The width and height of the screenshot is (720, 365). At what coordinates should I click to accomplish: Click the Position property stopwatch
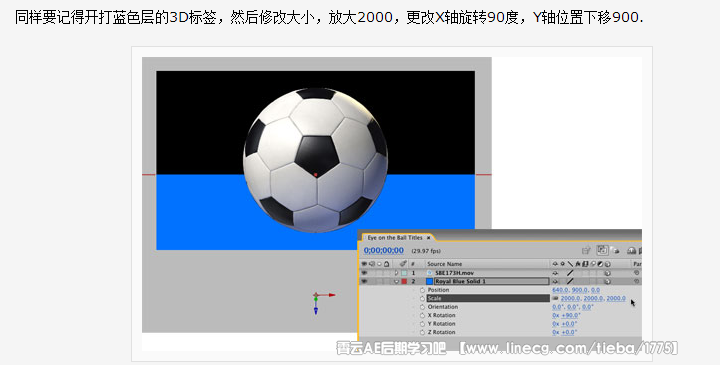[422, 290]
